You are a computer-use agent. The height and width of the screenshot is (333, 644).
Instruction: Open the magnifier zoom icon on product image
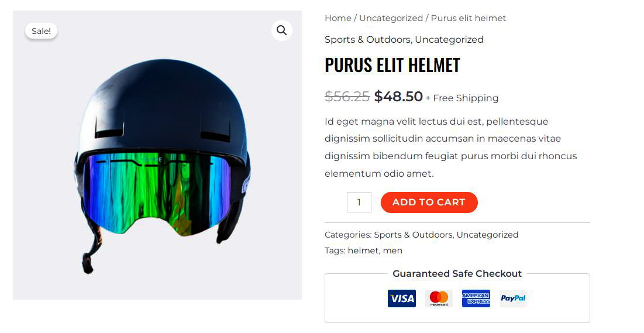point(282,30)
